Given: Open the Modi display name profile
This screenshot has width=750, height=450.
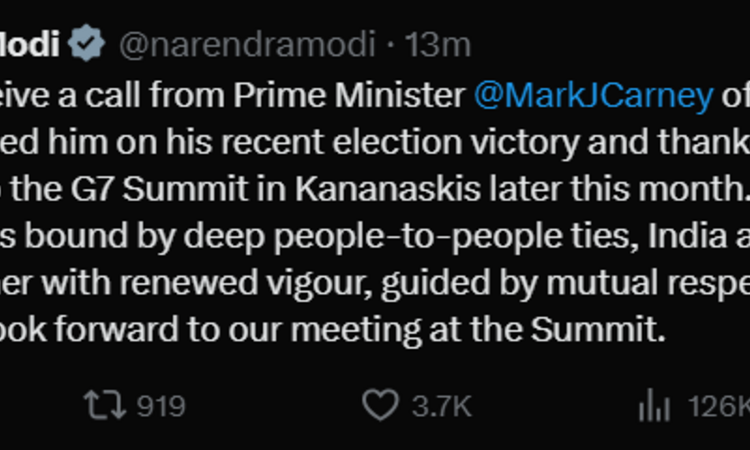Looking at the screenshot, I should [x=30, y=44].
